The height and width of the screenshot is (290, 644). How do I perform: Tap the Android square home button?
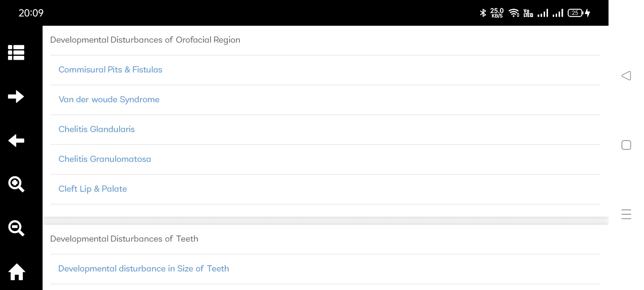626,145
